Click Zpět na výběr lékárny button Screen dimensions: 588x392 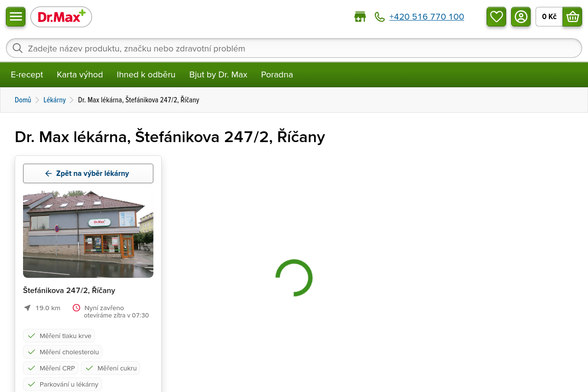pyautogui.click(x=88, y=173)
